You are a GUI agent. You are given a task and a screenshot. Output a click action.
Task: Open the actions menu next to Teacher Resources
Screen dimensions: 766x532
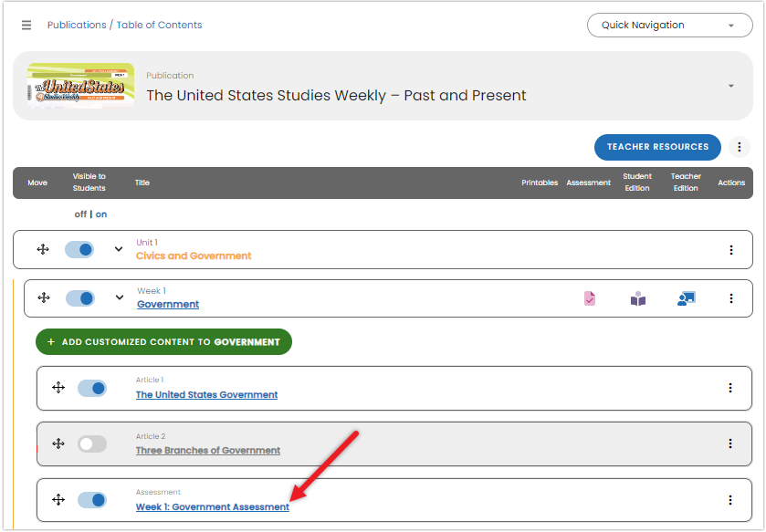tap(739, 147)
